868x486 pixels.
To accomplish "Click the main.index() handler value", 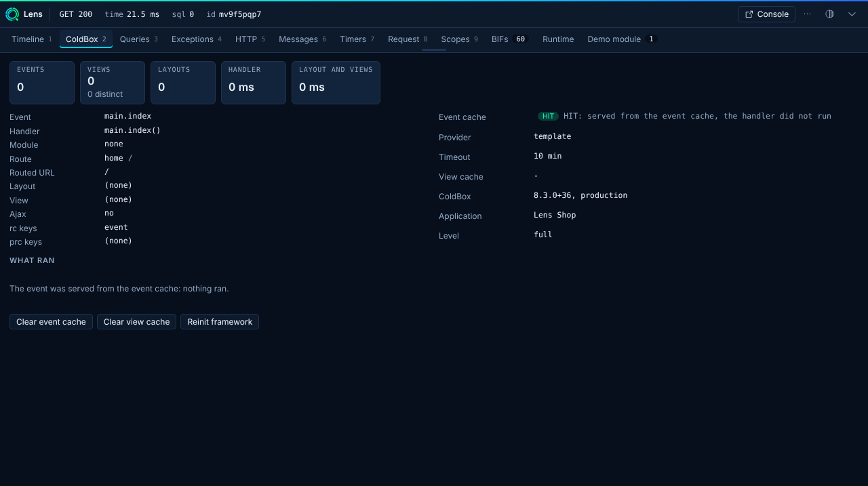I will (x=132, y=130).
